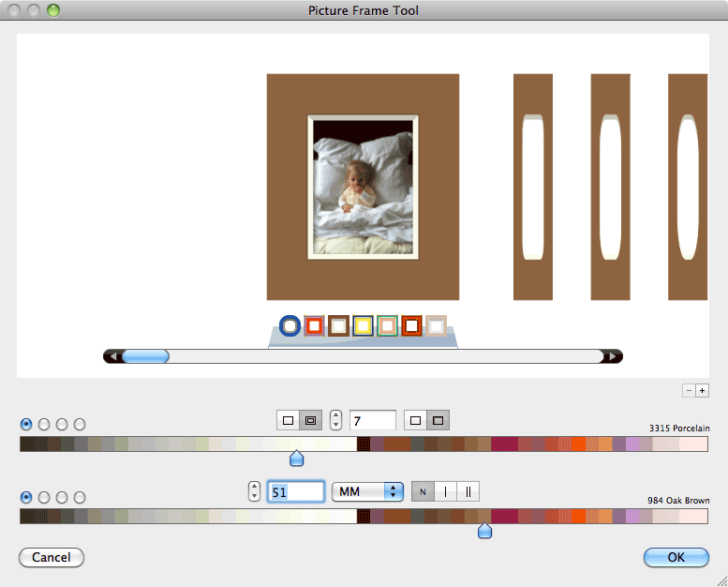Screen dimensions: 728x587
Task: Select the double line option
Action: click(468, 491)
